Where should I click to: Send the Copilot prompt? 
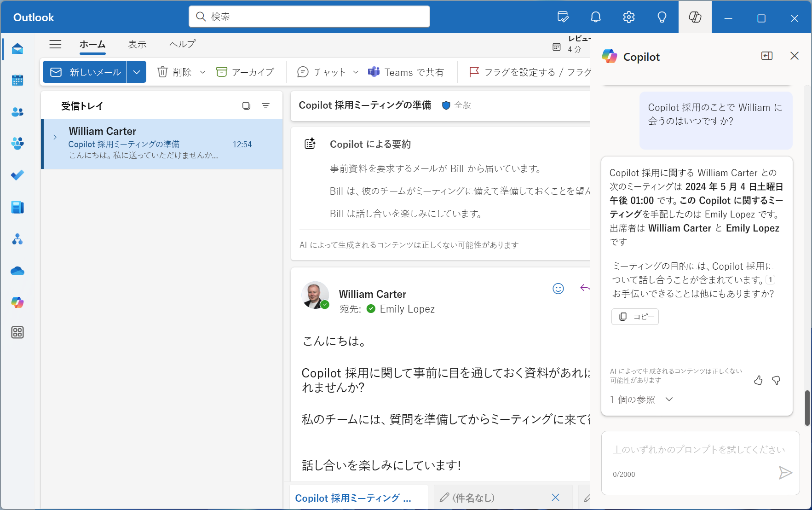tap(785, 473)
